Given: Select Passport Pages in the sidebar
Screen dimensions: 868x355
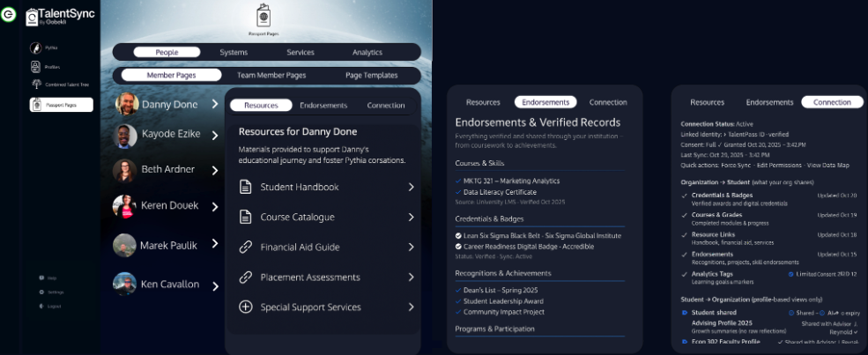Looking at the screenshot, I should (61, 105).
